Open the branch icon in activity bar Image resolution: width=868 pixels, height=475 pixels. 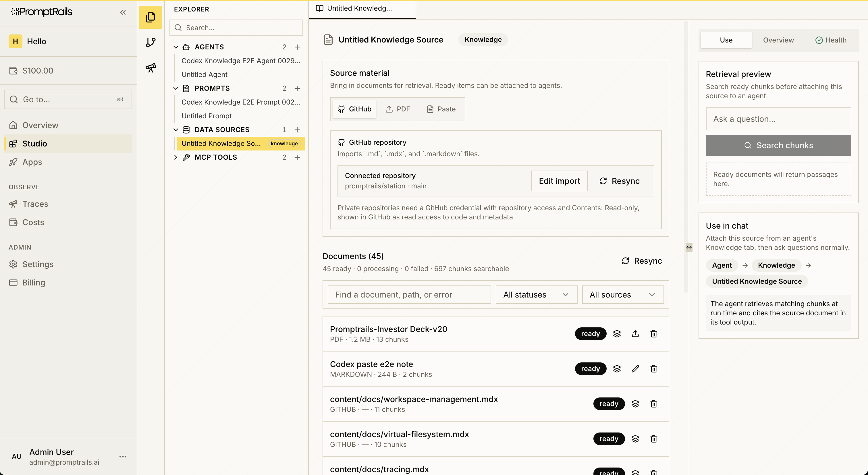click(x=151, y=43)
